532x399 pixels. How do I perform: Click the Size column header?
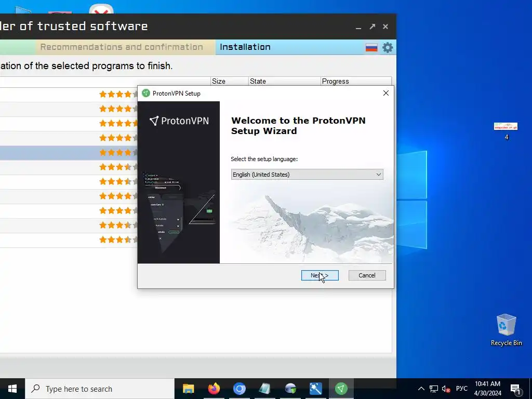(229, 82)
